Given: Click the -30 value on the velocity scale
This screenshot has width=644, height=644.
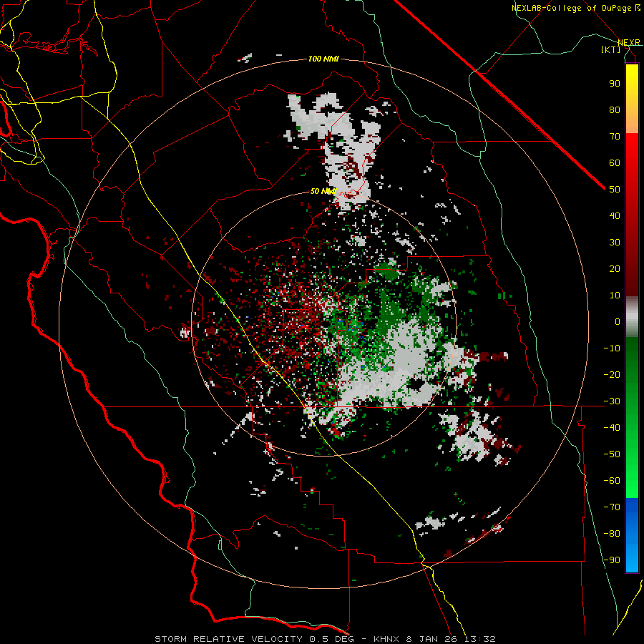Looking at the screenshot, I should [612, 401].
